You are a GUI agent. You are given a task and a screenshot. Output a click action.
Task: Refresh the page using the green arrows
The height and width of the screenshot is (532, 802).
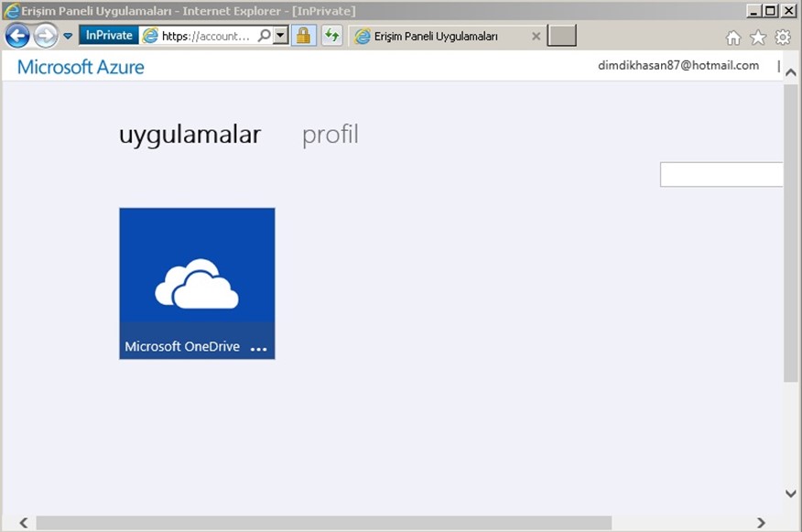click(332, 36)
